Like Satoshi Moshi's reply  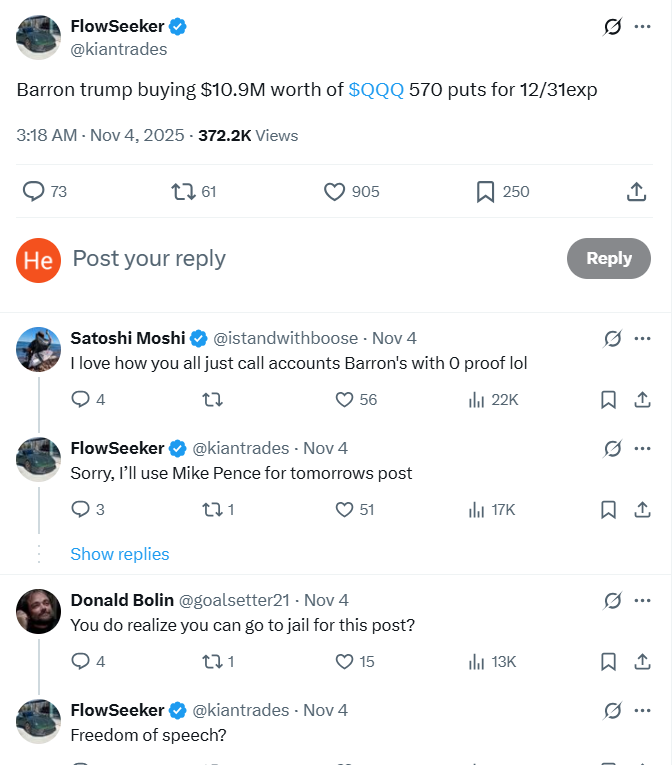[344, 399]
